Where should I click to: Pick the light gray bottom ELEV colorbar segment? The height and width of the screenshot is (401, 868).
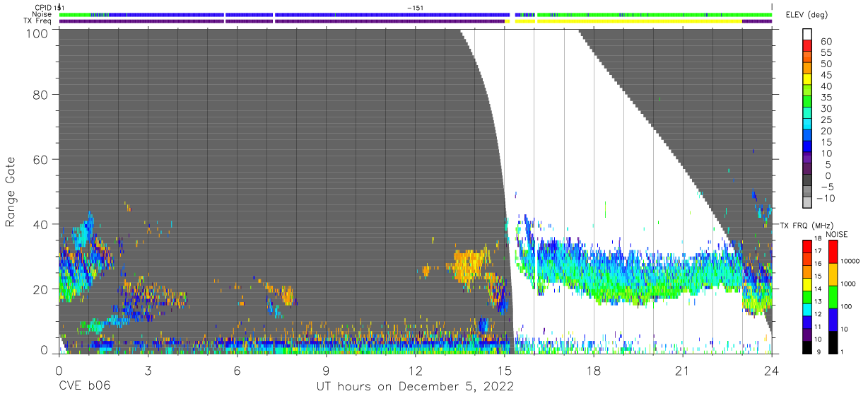click(808, 201)
